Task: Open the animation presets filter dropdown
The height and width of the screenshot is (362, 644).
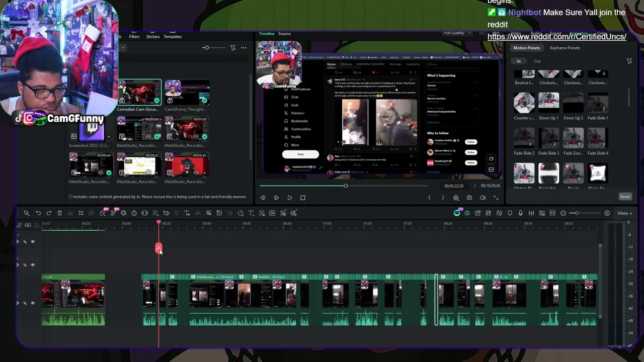Action: 629,61
